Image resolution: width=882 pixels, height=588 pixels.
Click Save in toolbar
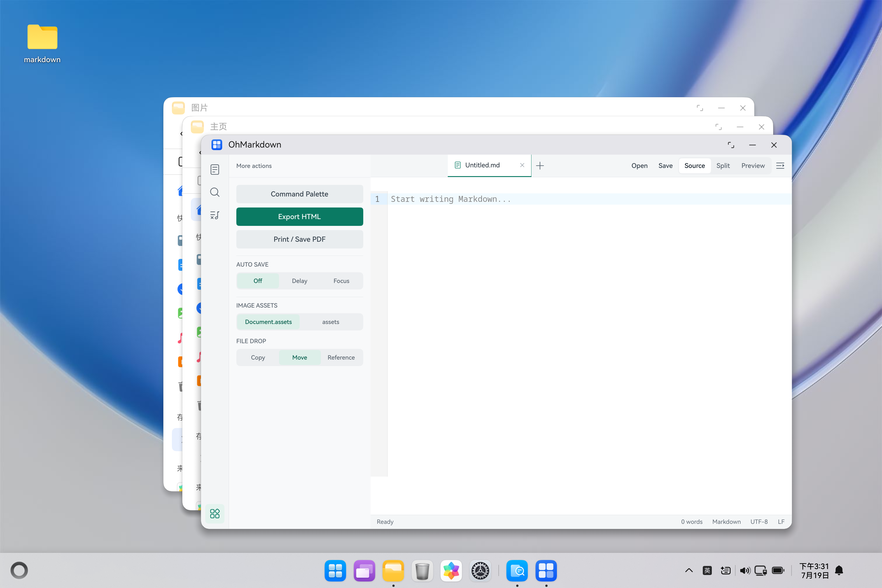click(x=665, y=166)
